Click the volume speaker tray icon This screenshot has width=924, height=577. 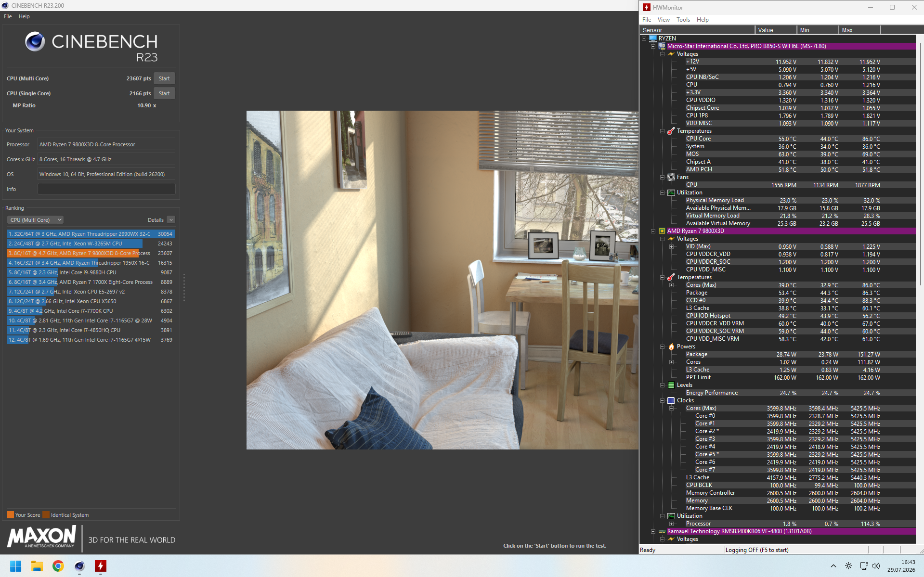(x=876, y=566)
